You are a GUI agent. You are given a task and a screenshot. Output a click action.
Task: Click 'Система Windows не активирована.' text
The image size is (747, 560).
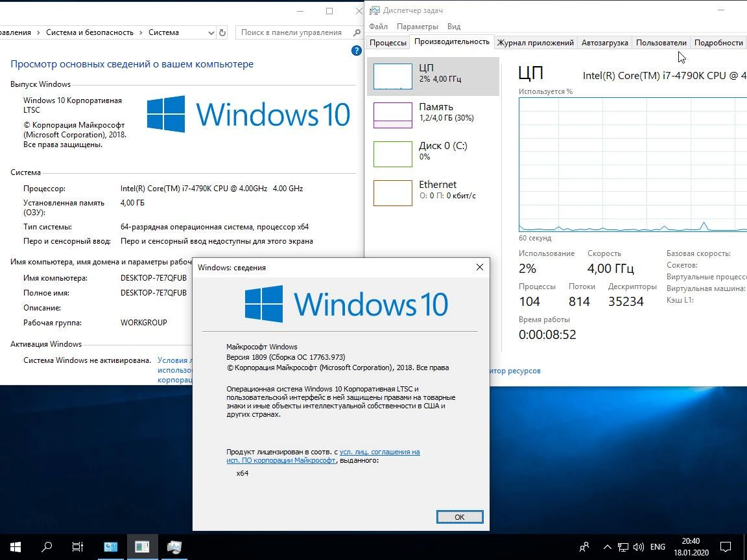pyautogui.click(x=87, y=360)
